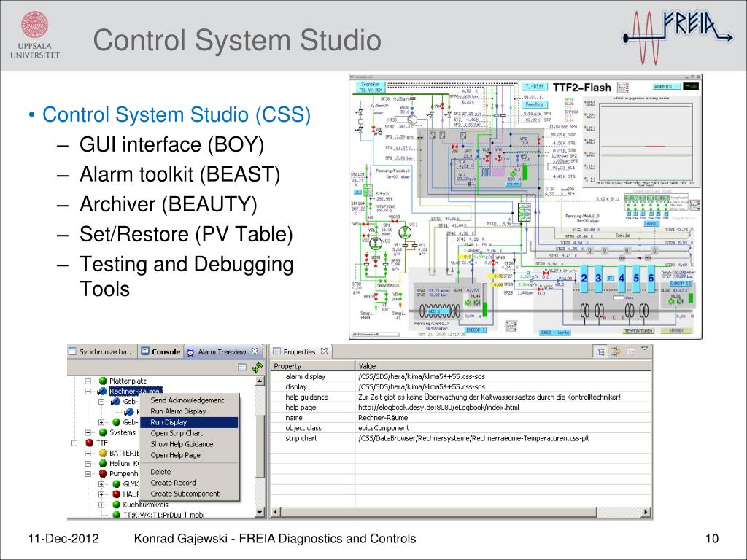Click the Alarm Treeview scrollbar up arrow
Screen dimensions: 747x560
(260, 381)
